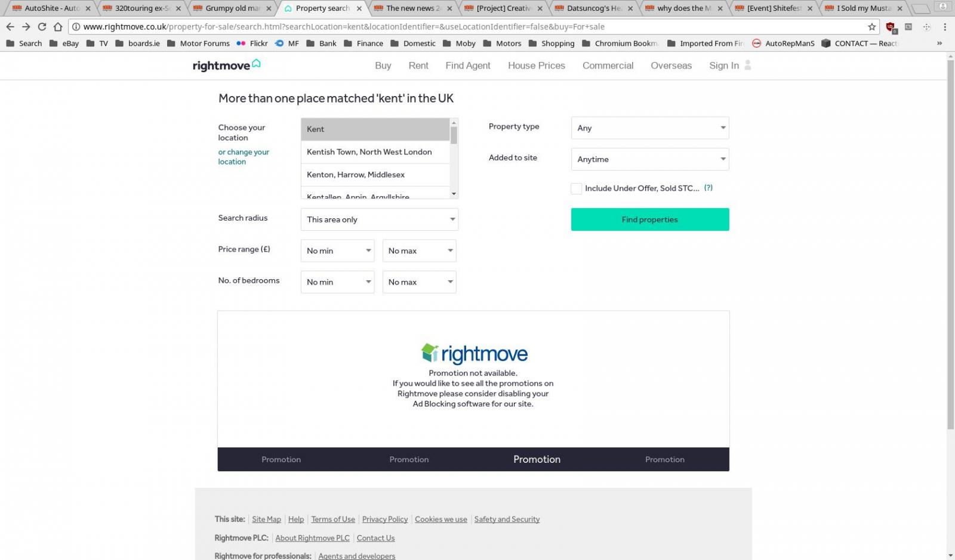Click the location list scrollbar up arrow

click(x=454, y=122)
